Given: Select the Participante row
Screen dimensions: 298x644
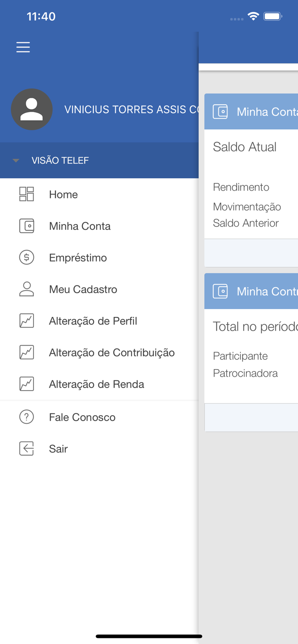Looking at the screenshot, I should tap(240, 356).
